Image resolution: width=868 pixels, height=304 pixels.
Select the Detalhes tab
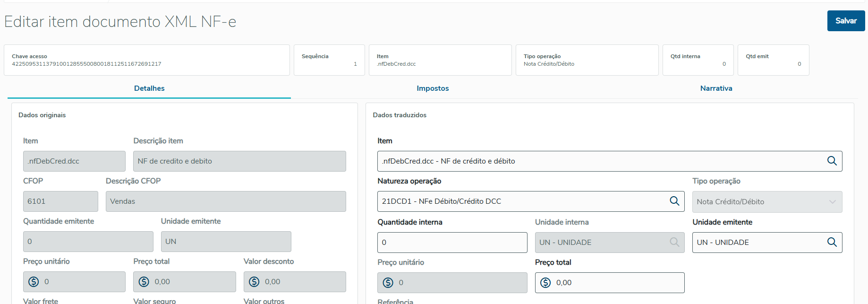click(x=149, y=88)
